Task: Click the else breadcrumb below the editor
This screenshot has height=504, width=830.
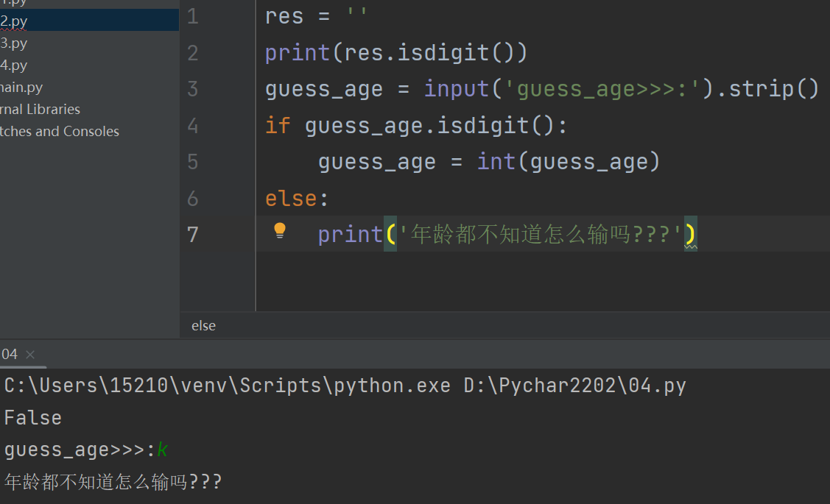Action: point(203,325)
